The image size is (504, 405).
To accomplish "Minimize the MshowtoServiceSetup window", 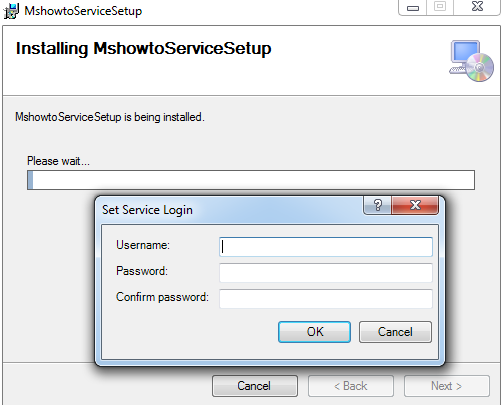I will tap(413, 7).
